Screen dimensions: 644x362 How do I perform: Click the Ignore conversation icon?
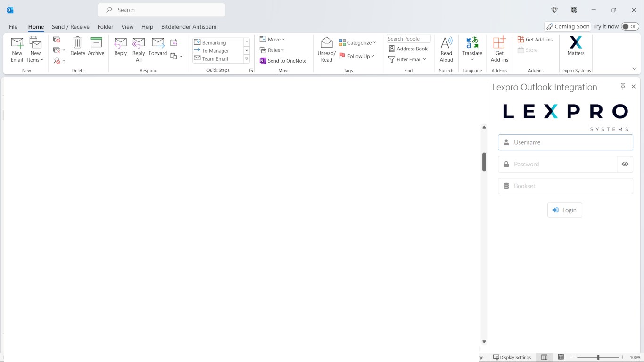[57, 40]
